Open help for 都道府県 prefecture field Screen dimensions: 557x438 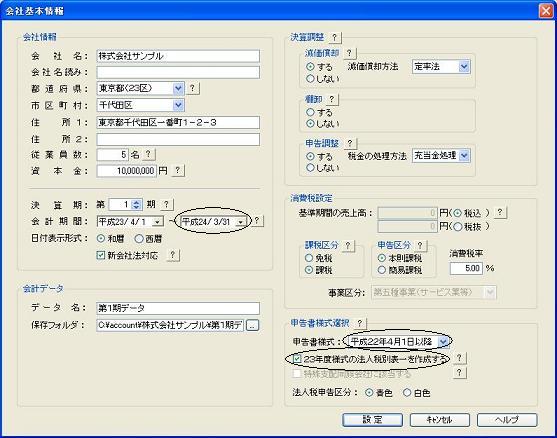click(192, 88)
